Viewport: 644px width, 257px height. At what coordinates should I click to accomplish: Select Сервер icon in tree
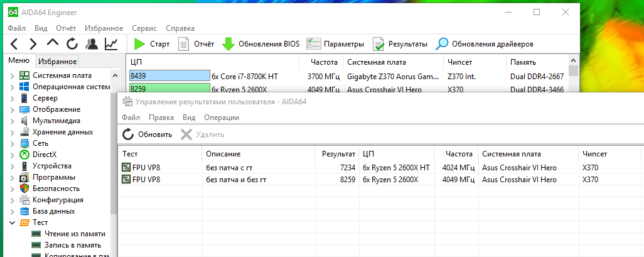(x=24, y=98)
